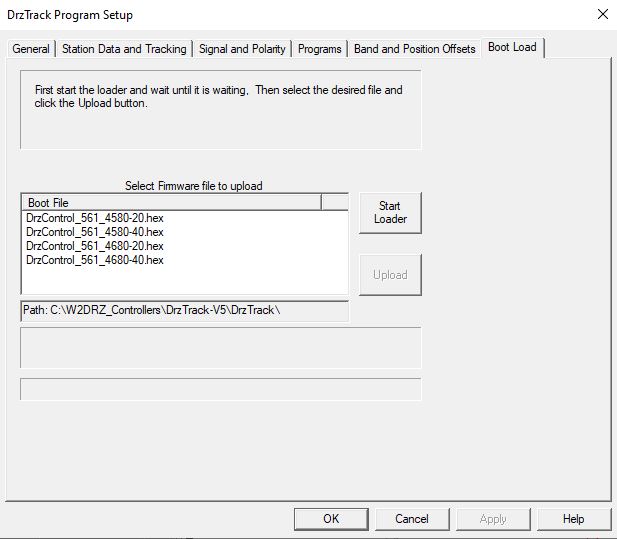This screenshot has height=539, width=617.
Task: Pick the DrzControl_561_4680-20.hex file
Action: (94, 246)
